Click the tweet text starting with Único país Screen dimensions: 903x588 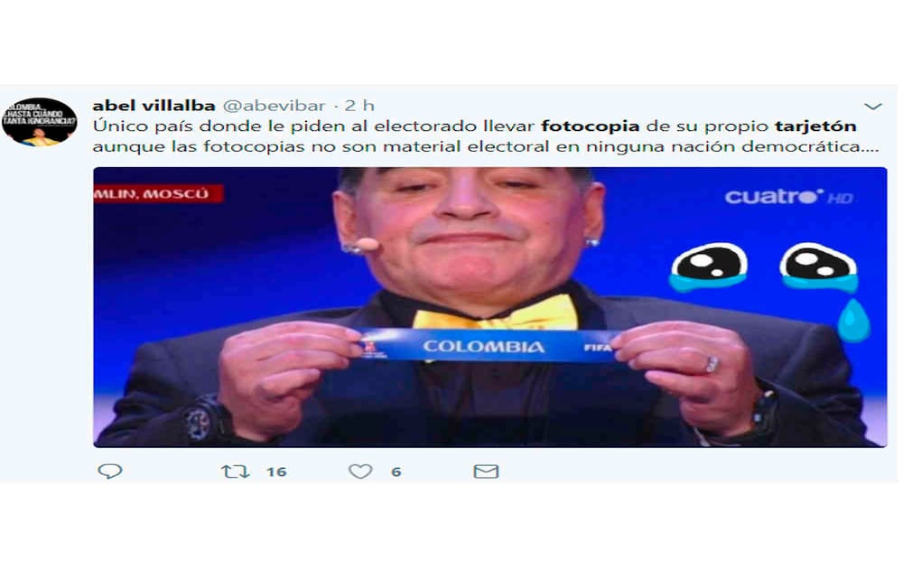(x=486, y=135)
